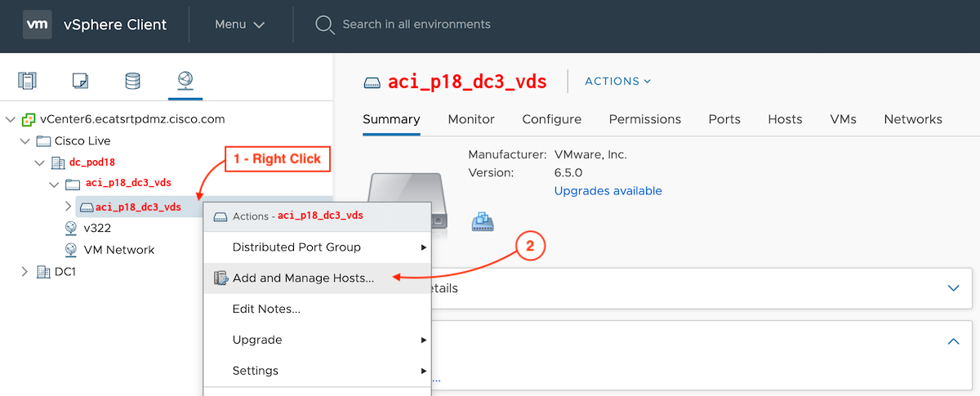Click the VM Network icon in tree

click(72, 250)
